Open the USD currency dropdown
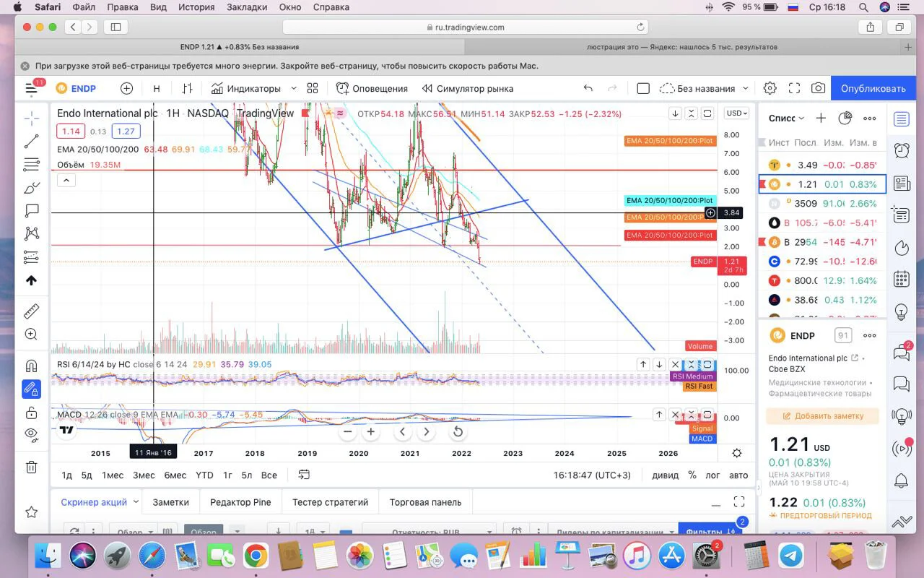This screenshot has width=924, height=578. [737, 113]
